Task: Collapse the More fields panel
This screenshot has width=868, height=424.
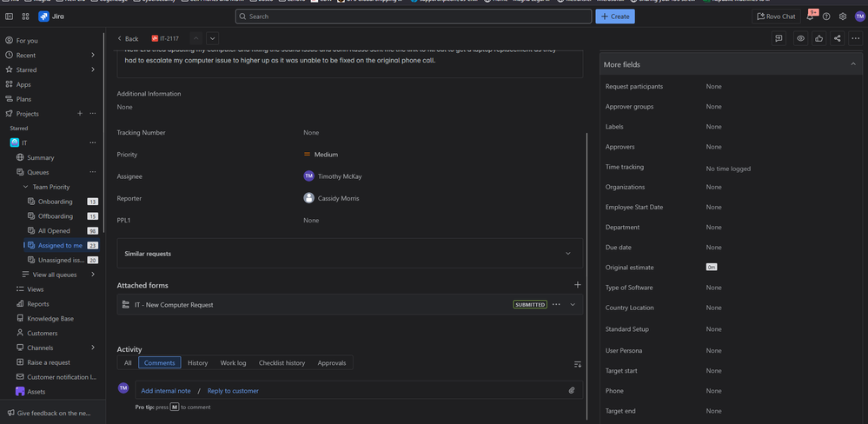Action: click(853, 65)
